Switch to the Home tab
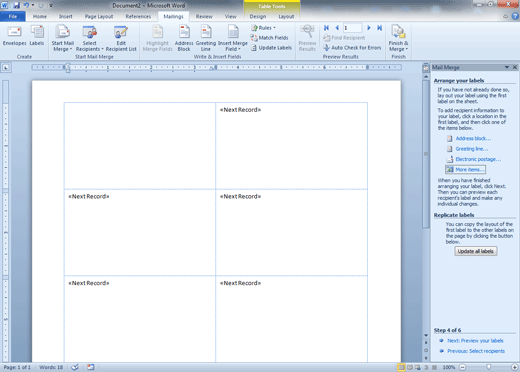 coord(40,16)
